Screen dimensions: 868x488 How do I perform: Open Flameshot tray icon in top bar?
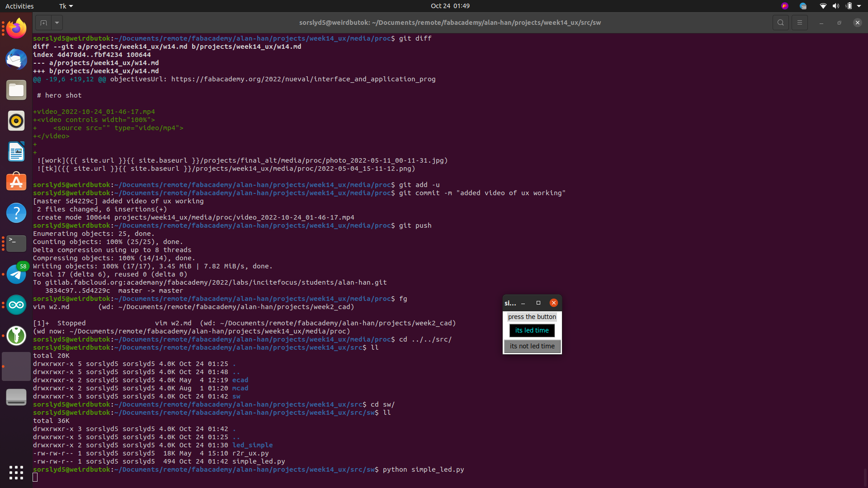coord(784,6)
